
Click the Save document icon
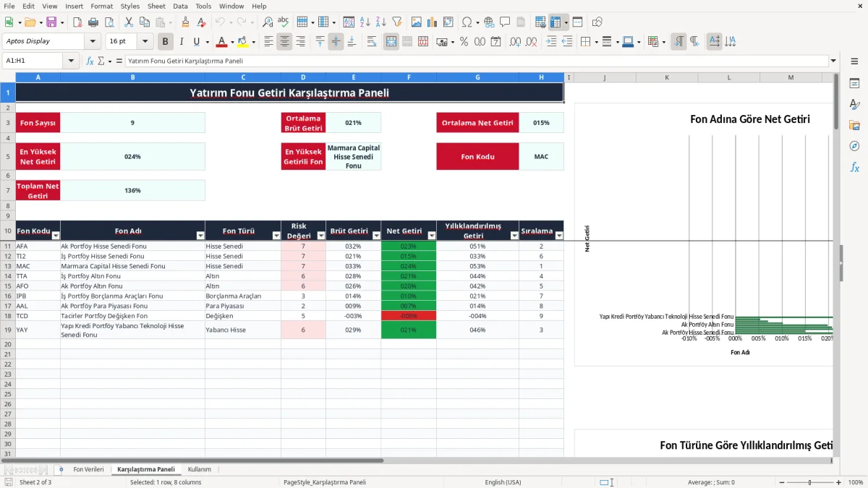51,22
